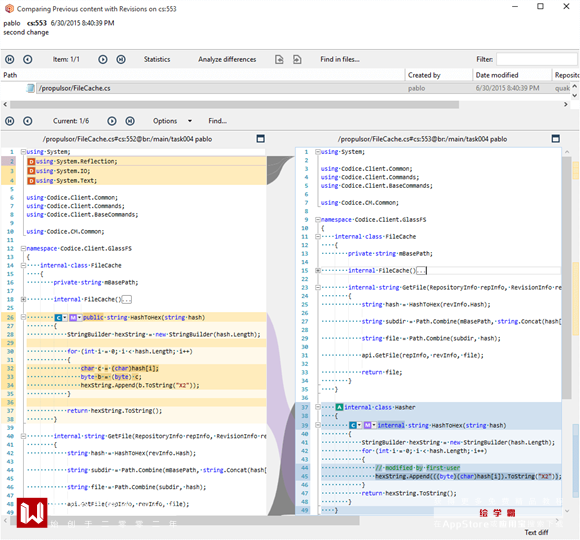Screen dimensions: 580x540
Task: Go to previous difference in diff toolbar
Action: pos(28,121)
